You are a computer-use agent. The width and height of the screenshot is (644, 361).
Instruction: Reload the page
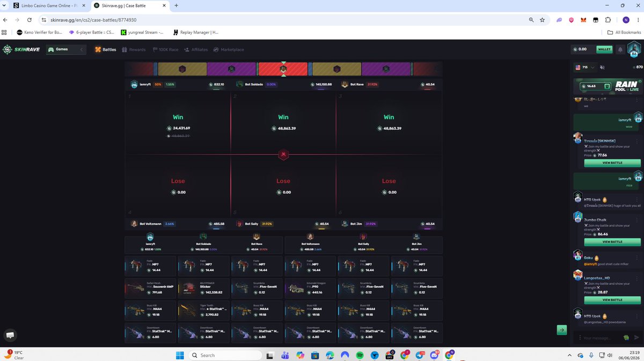(x=29, y=20)
